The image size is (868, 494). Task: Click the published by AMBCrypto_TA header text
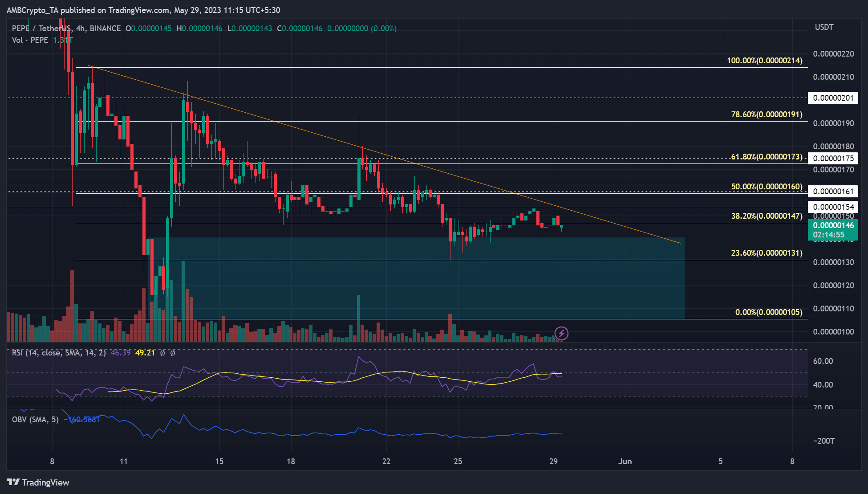[143, 10]
